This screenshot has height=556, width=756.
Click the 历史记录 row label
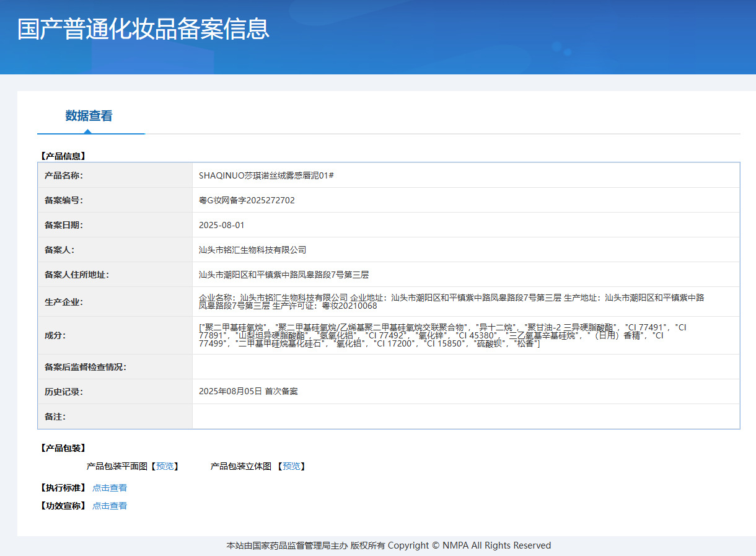click(x=64, y=392)
